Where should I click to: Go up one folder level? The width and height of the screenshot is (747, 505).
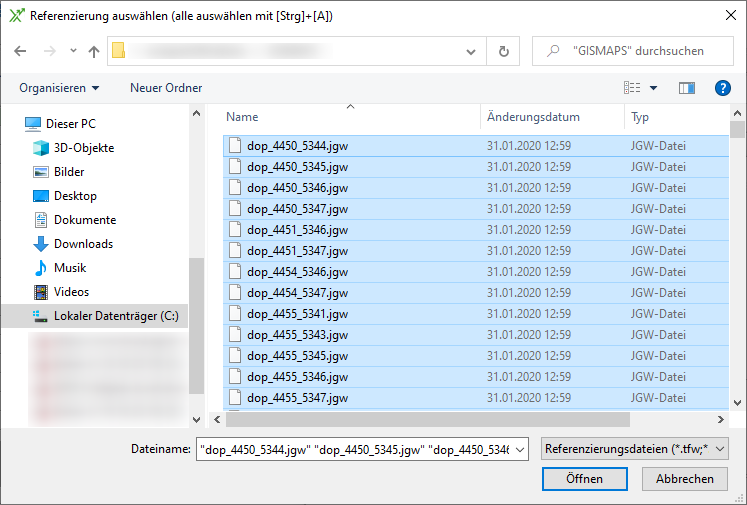pyautogui.click(x=94, y=51)
